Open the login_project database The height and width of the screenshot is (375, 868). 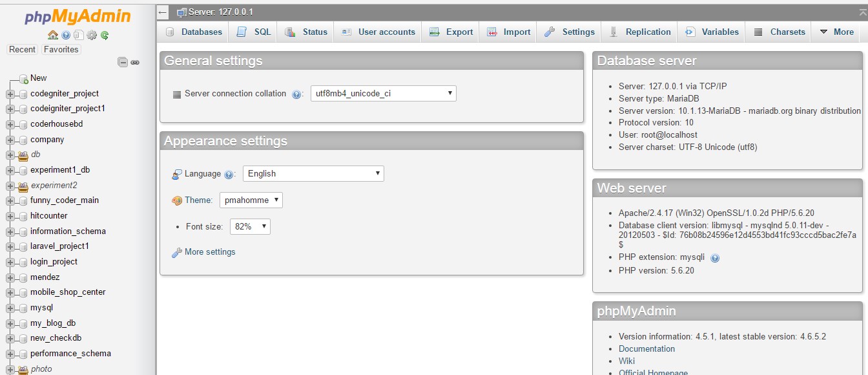pyautogui.click(x=54, y=262)
